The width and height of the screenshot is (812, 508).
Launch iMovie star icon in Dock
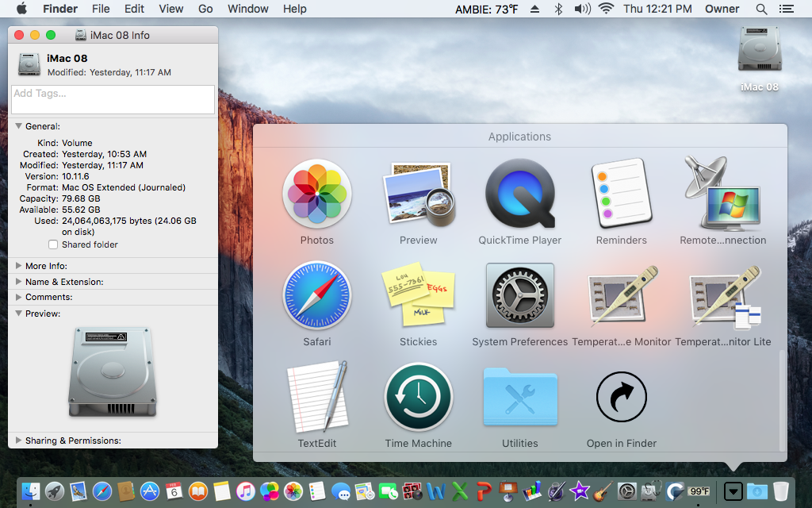(579, 491)
